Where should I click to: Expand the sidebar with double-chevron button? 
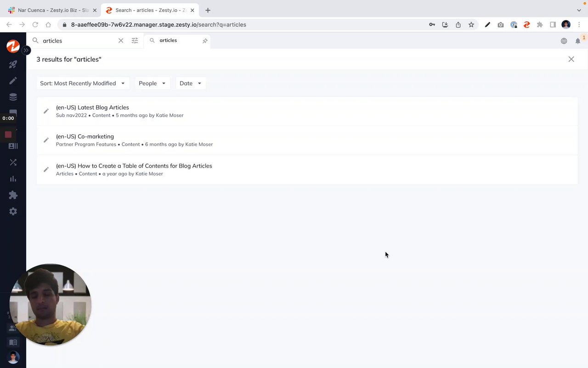tap(26, 50)
